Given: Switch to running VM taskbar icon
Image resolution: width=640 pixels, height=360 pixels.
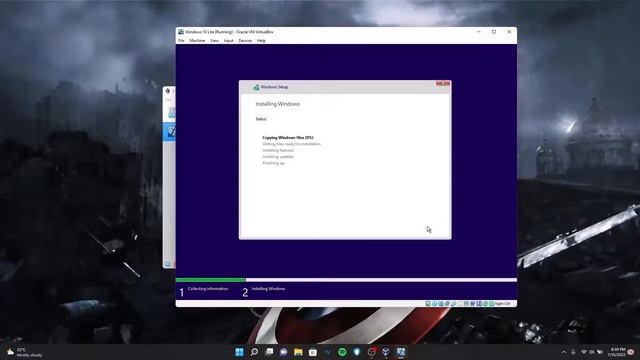Looking at the screenshot, I should [x=401, y=352].
